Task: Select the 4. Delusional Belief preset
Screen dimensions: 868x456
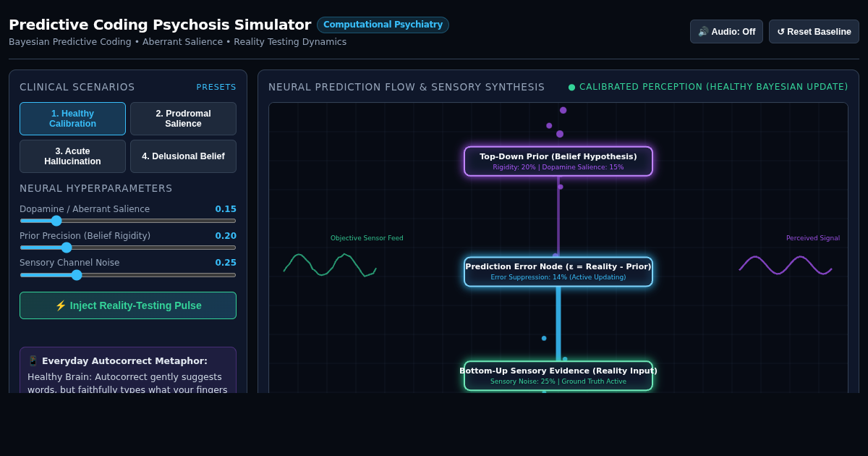Action: [183, 156]
